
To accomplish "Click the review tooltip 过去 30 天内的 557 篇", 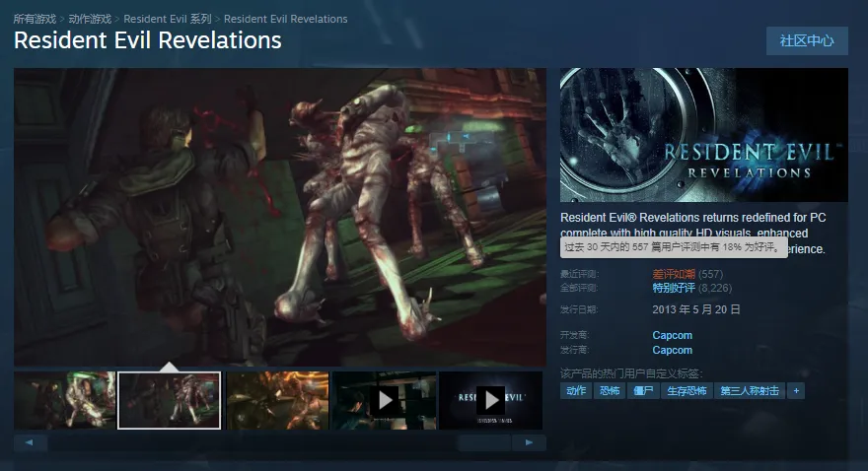I will tap(674, 247).
